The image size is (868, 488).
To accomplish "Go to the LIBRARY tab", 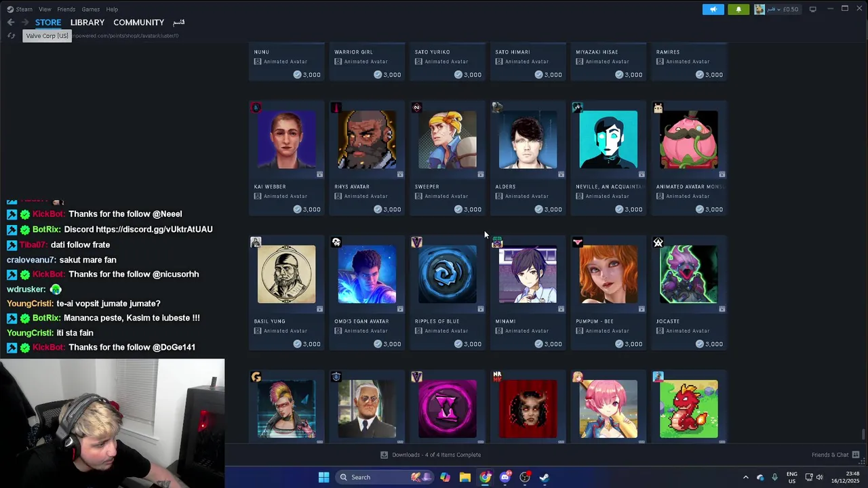I will (x=87, y=22).
